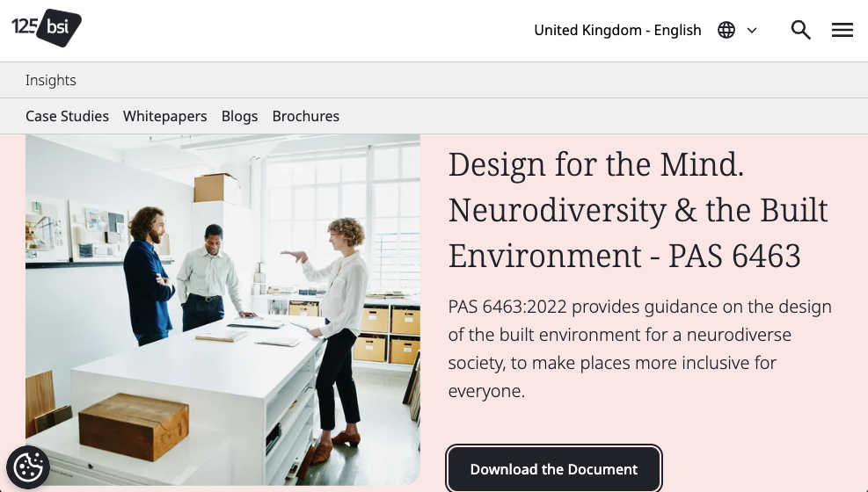This screenshot has height=492, width=868.
Task: Click the 125 anniversary mark
Action: [25, 25]
